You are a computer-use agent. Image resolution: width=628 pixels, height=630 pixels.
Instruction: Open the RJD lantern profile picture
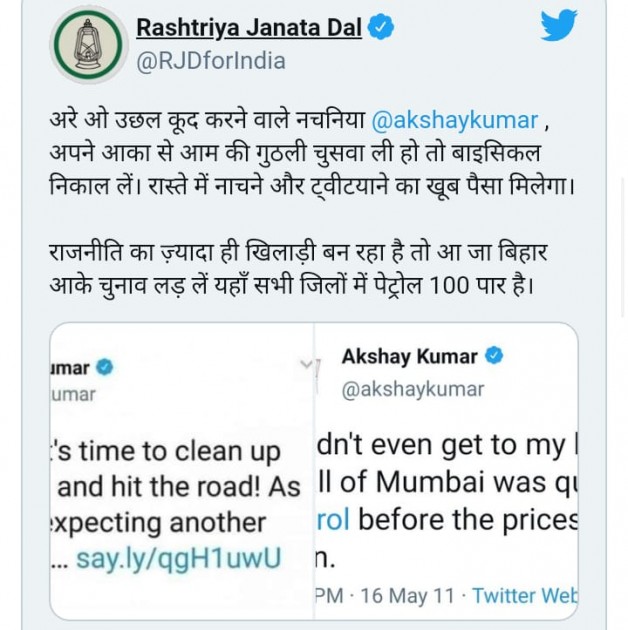[x=89, y=44]
